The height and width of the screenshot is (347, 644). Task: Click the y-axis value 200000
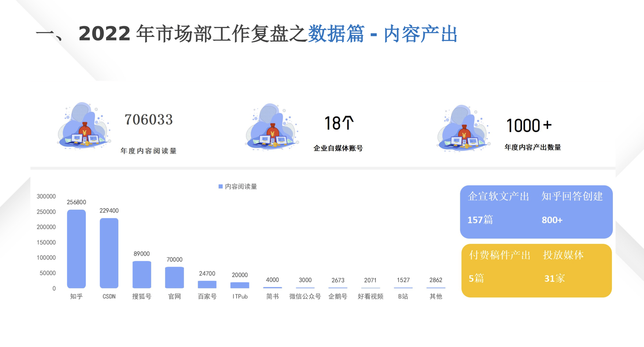(x=46, y=227)
